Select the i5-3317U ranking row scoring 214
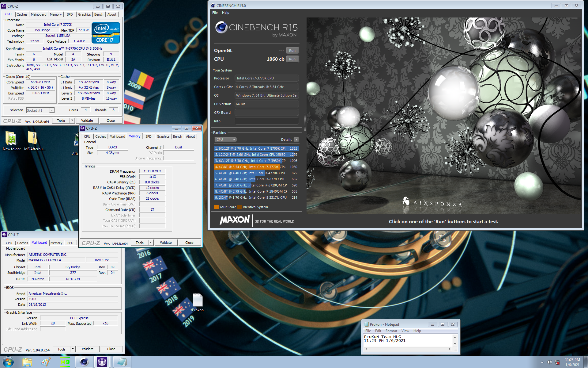The width and height of the screenshot is (588, 368). pyautogui.click(x=256, y=197)
